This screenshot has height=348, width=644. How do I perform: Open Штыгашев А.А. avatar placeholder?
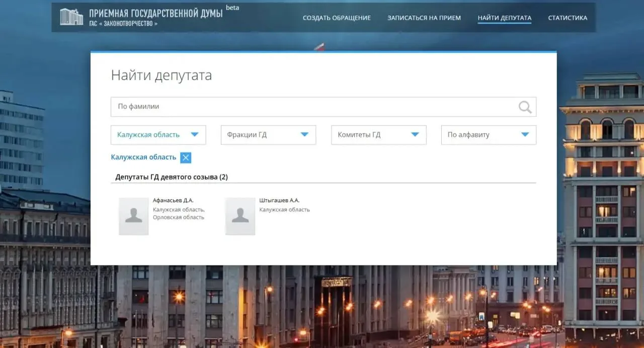pyautogui.click(x=240, y=216)
